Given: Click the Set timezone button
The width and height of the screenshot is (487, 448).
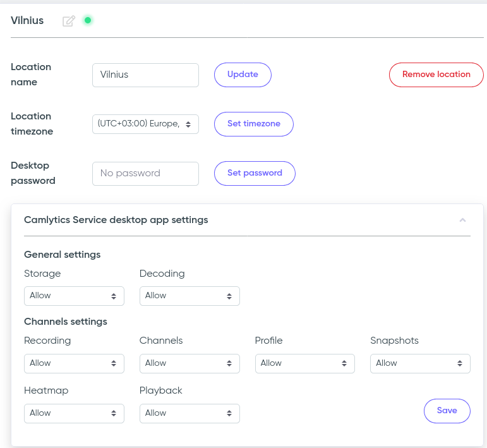Looking at the screenshot, I should point(253,124).
